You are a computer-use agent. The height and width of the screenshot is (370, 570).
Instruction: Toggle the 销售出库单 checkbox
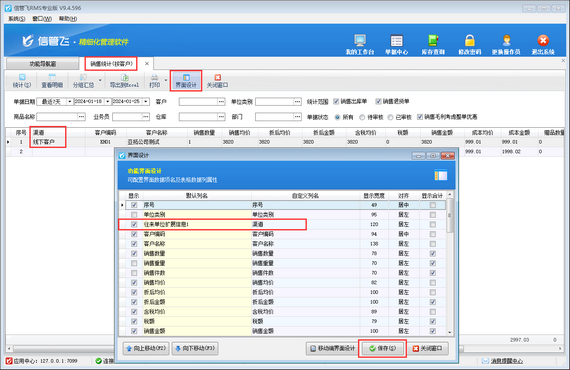pos(336,101)
